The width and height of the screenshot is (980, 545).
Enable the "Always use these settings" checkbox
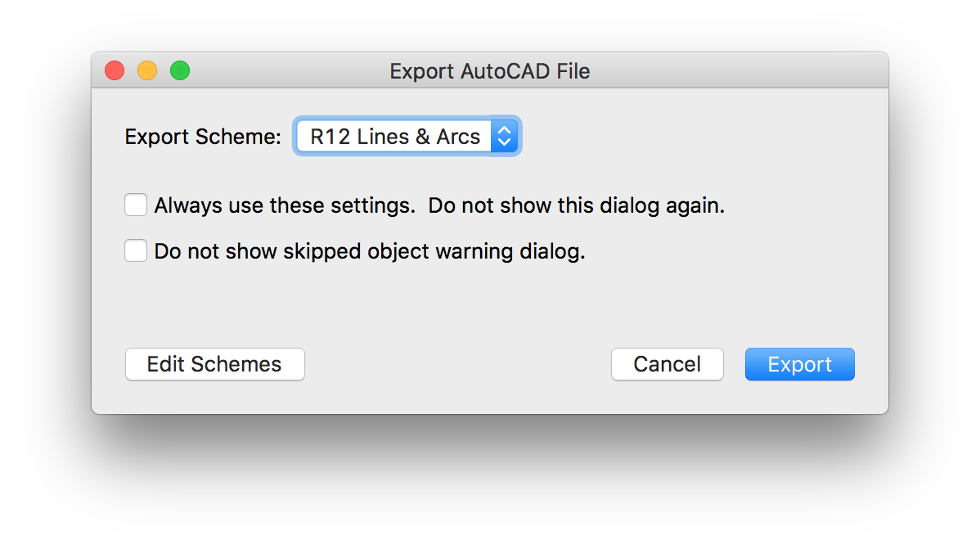click(136, 205)
